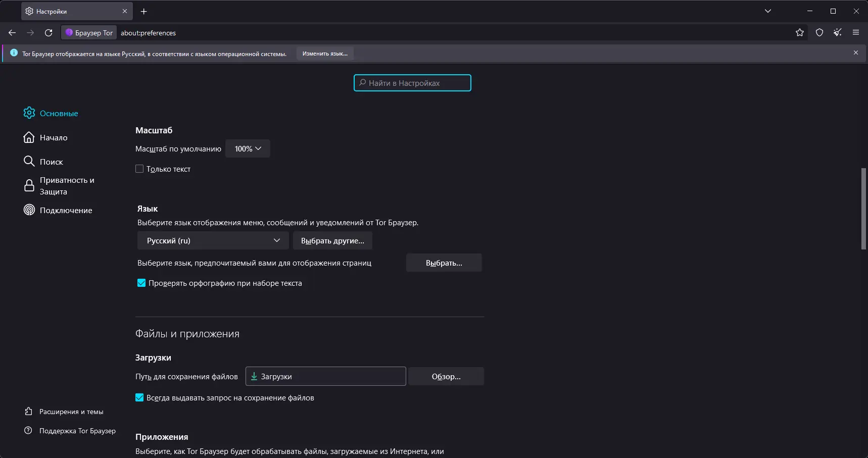The height and width of the screenshot is (458, 868).
Task: Dismiss the language notification bar
Action: coord(856,53)
